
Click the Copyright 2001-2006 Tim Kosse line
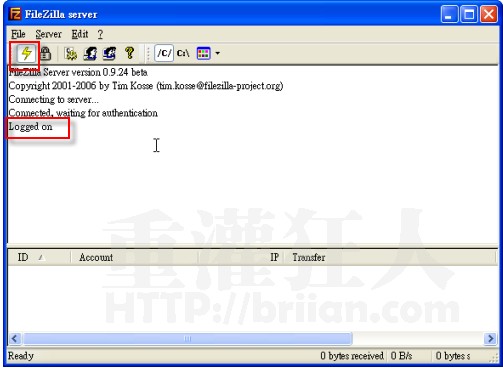click(x=146, y=86)
